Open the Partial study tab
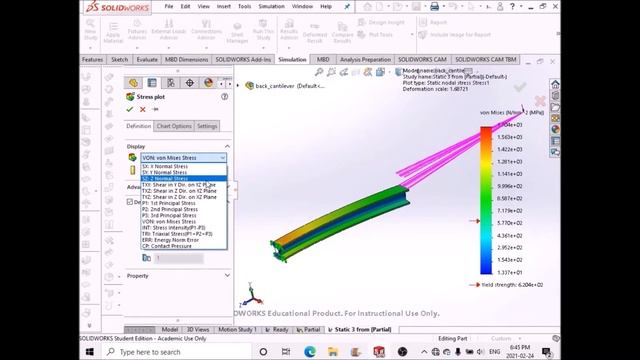 tap(309, 329)
